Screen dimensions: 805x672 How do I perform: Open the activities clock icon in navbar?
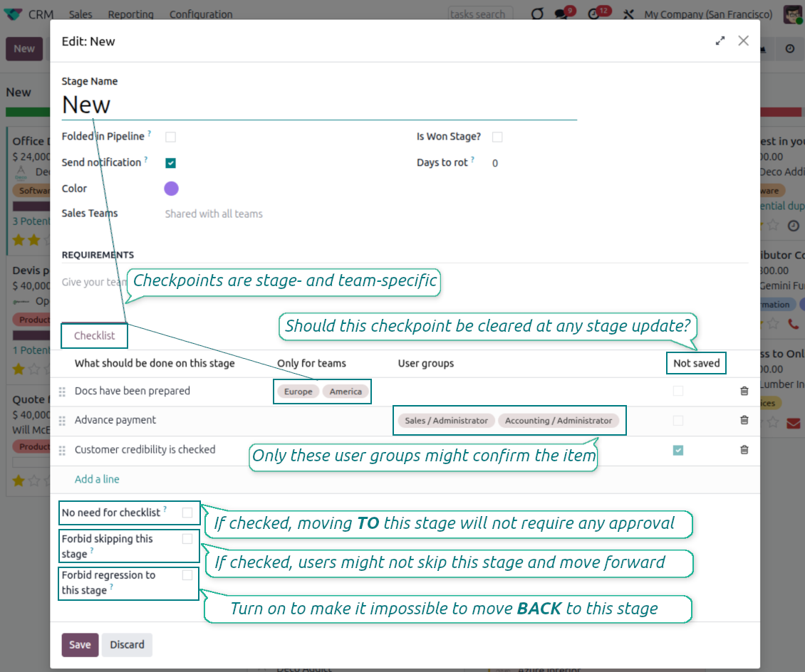595,14
